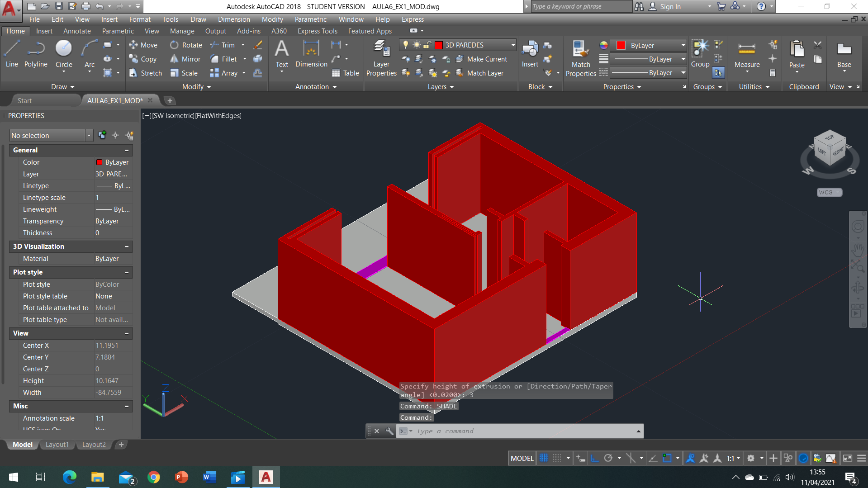Click Sign In link
The image size is (868, 488).
pyautogui.click(x=670, y=6)
